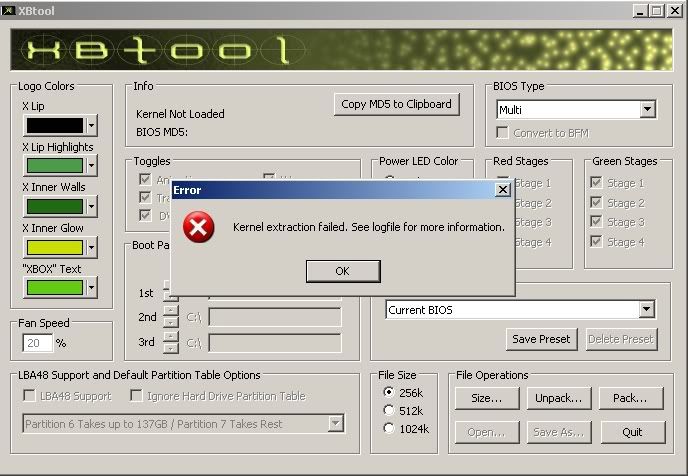
Task: Close the Error dialog with X
Action: pyautogui.click(x=503, y=189)
